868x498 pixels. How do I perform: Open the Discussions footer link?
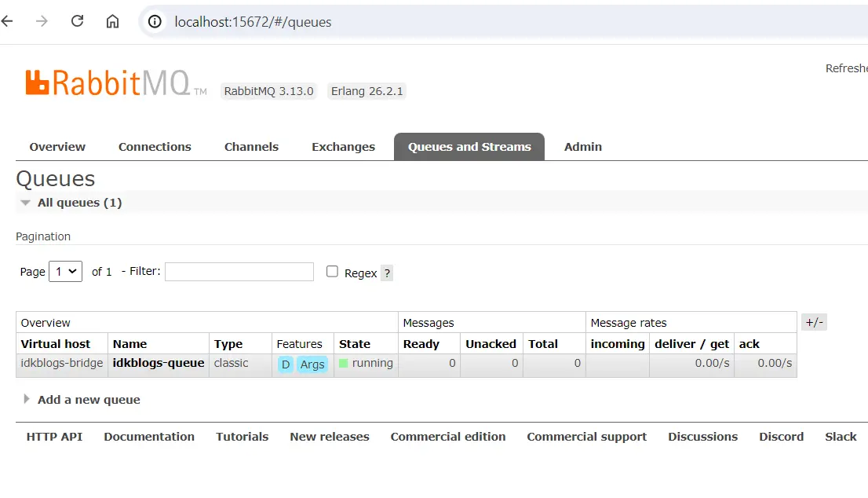(x=702, y=437)
